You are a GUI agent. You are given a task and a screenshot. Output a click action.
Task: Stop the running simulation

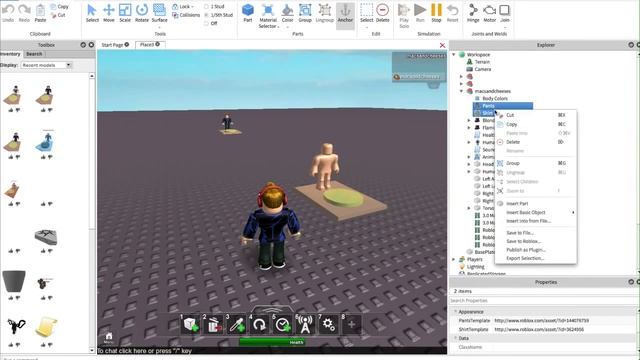pyautogui.click(x=436, y=13)
